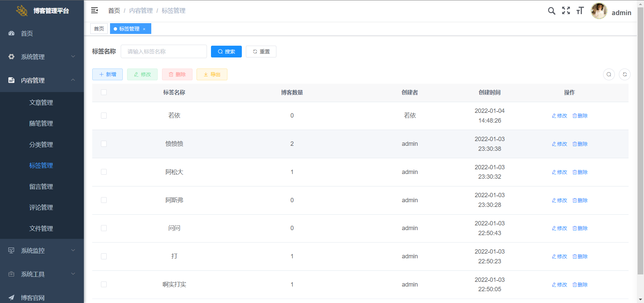Click the blue 搜索 button
644x303 pixels.
[226, 52]
